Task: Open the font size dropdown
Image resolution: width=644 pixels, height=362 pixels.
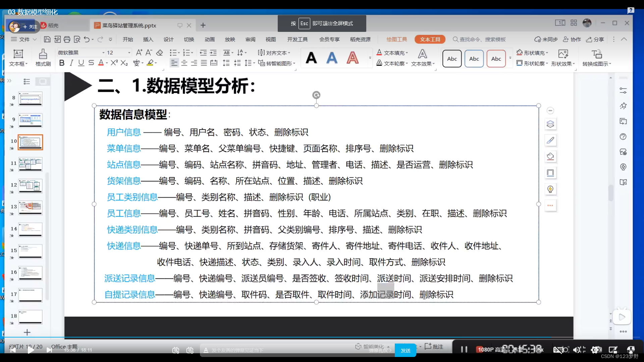Action: pyautogui.click(x=129, y=53)
